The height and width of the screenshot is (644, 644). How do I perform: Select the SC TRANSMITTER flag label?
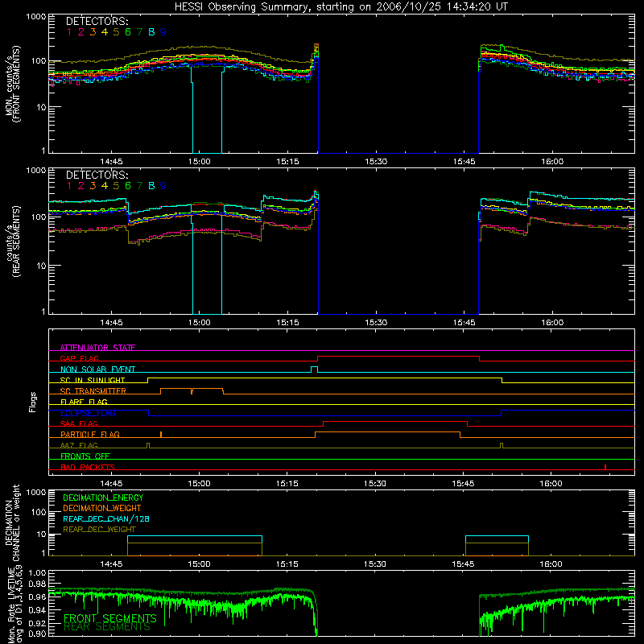click(x=93, y=391)
